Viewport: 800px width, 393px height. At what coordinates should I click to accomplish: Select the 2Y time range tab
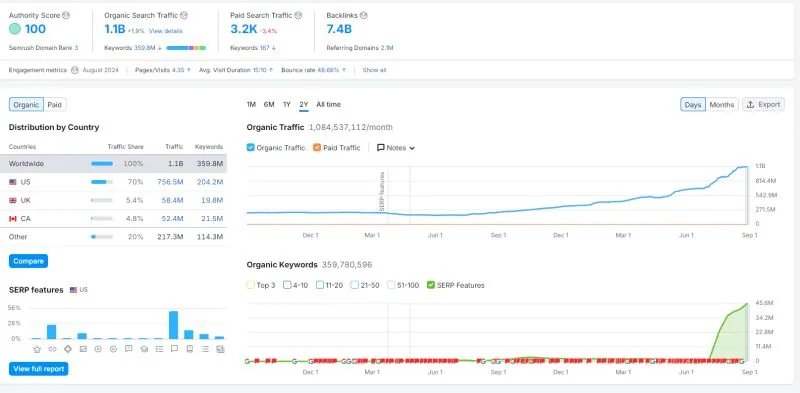tap(304, 105)
